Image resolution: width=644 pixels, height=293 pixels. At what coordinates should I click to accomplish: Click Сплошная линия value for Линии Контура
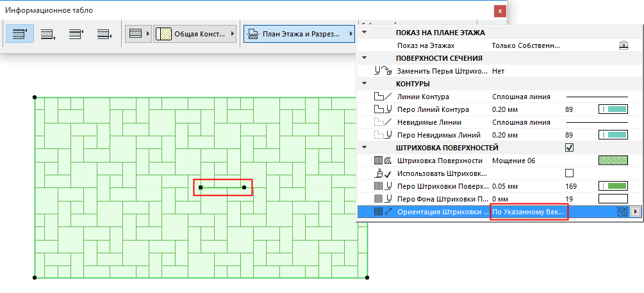coord(521,97)
